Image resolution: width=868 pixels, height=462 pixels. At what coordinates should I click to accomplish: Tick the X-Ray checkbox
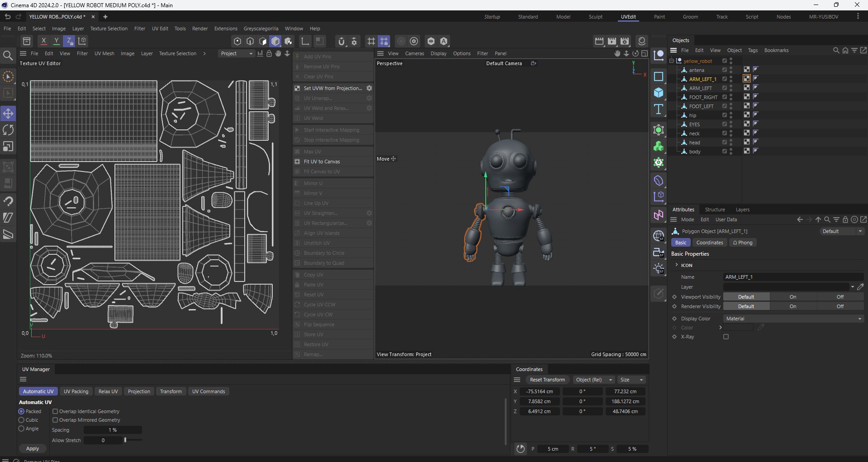726,337
